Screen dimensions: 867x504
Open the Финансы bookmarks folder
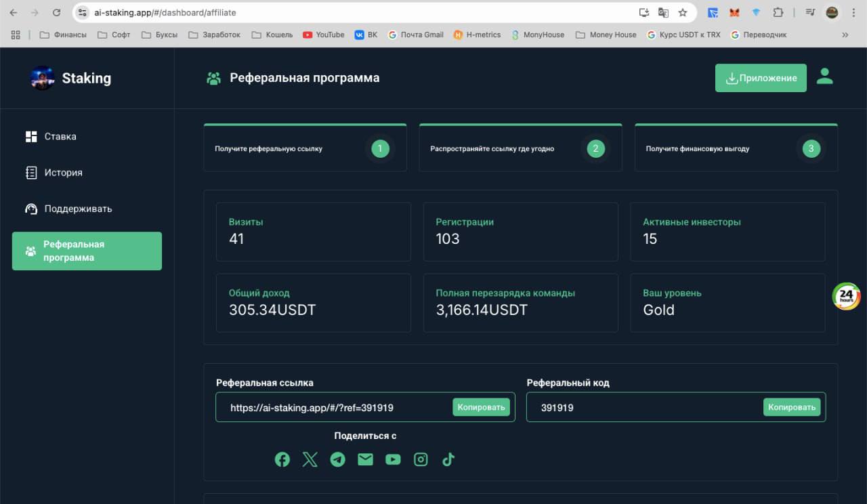tap(63, 35)
